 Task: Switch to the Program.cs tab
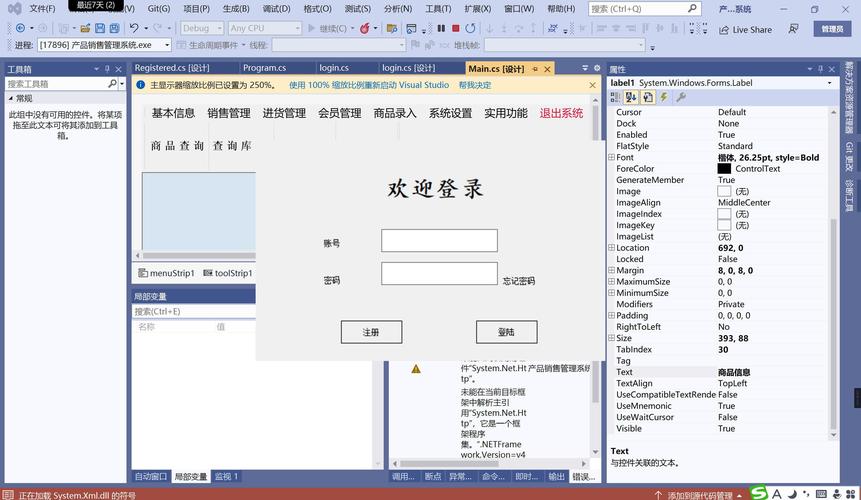(264, 68)
